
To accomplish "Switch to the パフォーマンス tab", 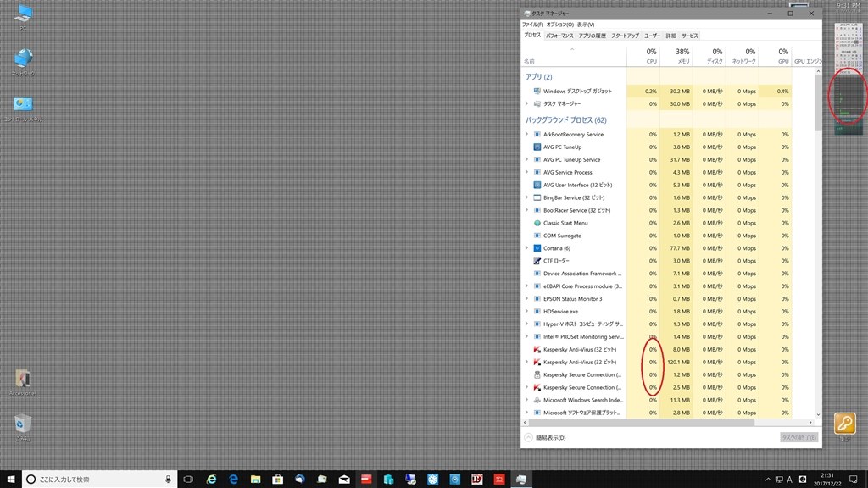I will [x=559, y=36].
